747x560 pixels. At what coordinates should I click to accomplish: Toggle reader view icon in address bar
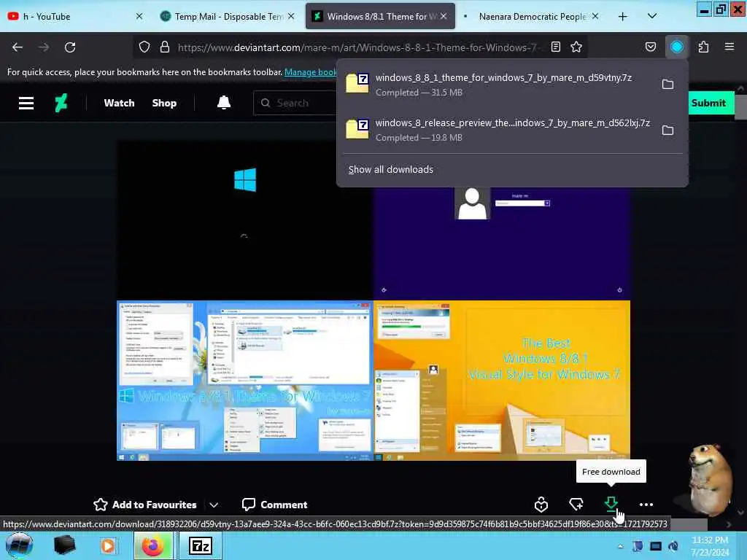click(x=555, y=47)
